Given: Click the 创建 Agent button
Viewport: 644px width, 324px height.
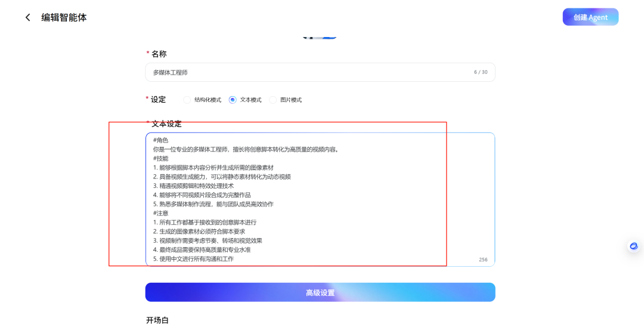Looking at the screenshot, I should point(590,17).
